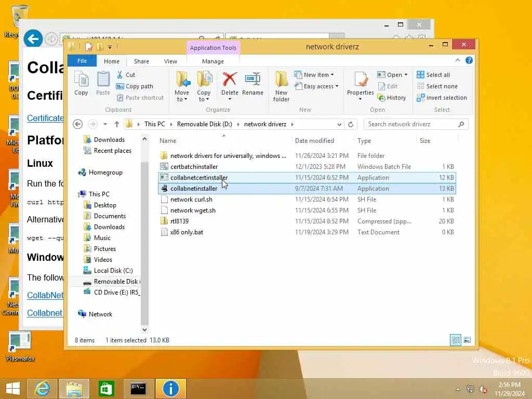The image size is (532, 399).
Task: Open the New item dropdown
Action: (x=314, y=75)
